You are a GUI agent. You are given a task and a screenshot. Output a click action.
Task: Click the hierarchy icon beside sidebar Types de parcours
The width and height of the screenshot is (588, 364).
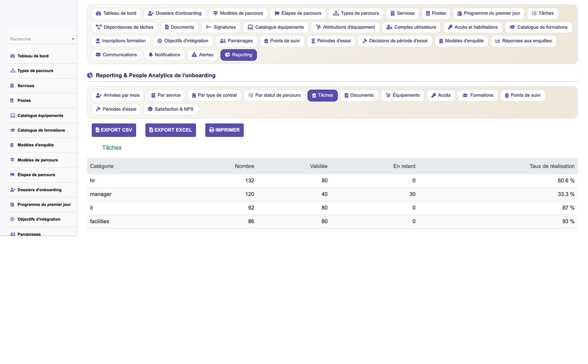pos(12,71)
